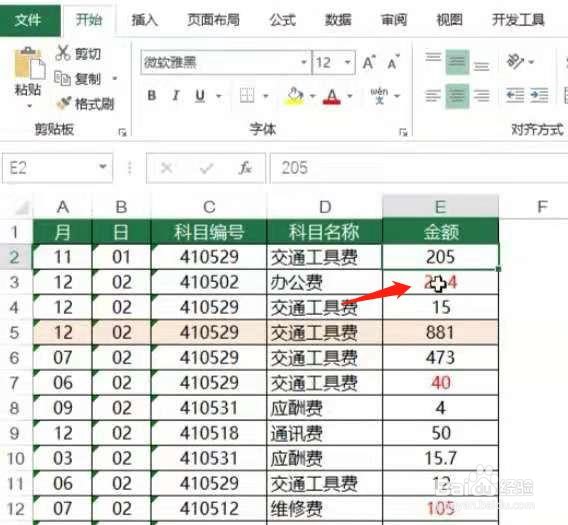Viewport: 568px width, 525px height.
Task: Increase font size with large A
Action: click(x=369, y=63)
